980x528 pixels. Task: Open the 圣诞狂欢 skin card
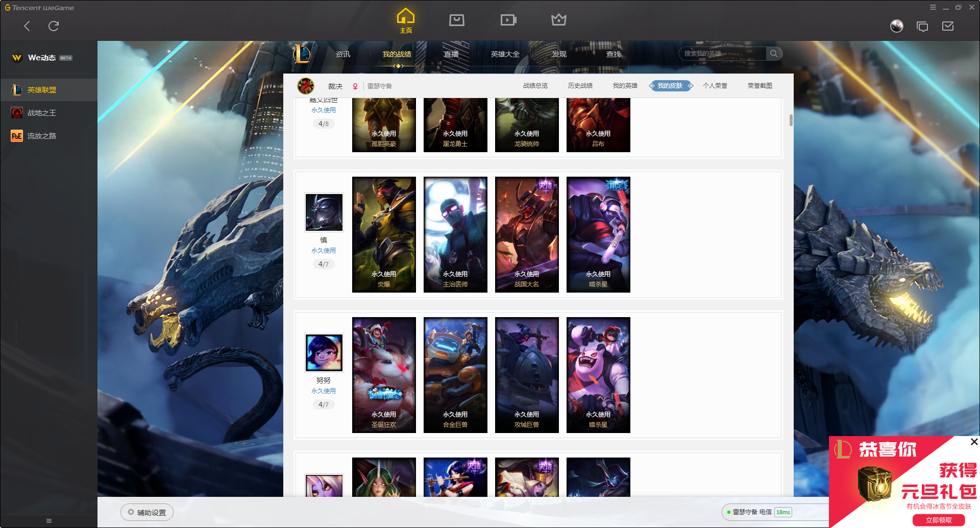(x=384, y=375)
